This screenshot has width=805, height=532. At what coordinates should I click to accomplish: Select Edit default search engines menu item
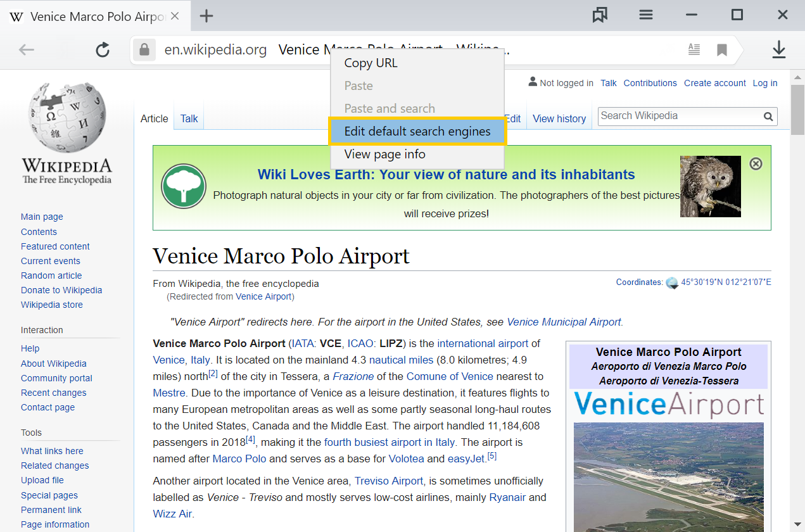click(417, 131)
